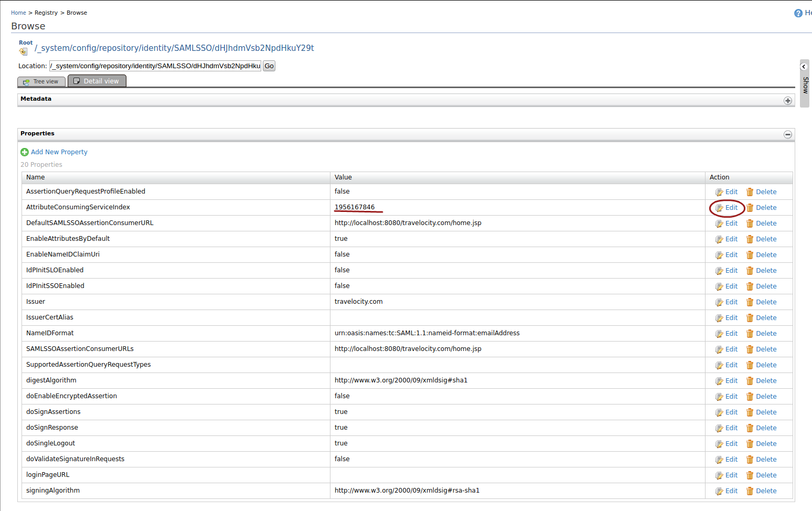Click the Go button next to Location
Image resolution: width=812 pixels, height=511 pixels.
pos(269,66)
